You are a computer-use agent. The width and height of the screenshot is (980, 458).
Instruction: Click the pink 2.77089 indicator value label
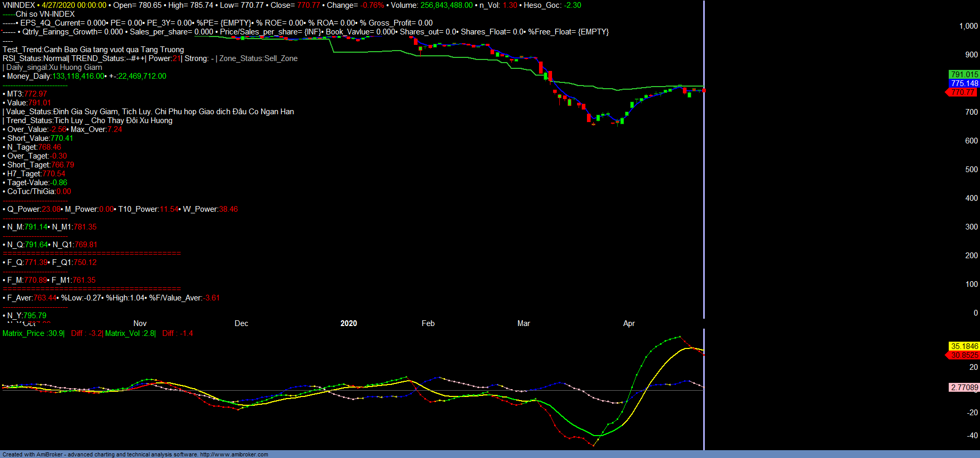click(x=964, y=388)
